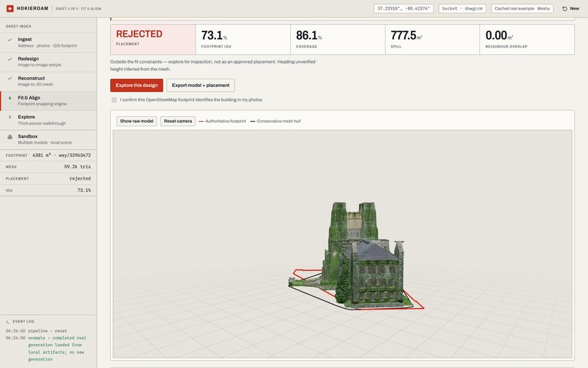This screenshot has height=368, width=588.
Task: Click the Authoritative footprint legend entry
Action: pos(223,121)
